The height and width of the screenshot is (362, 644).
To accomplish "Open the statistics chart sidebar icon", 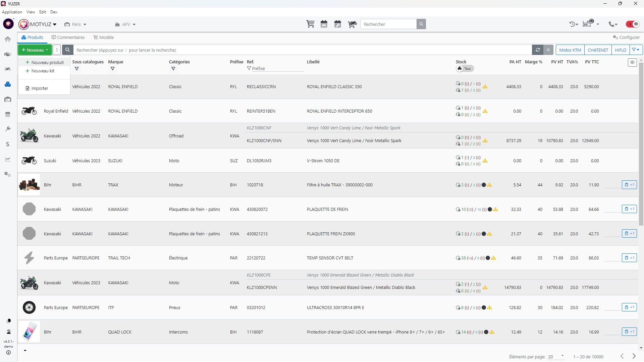I will [8, 159].
